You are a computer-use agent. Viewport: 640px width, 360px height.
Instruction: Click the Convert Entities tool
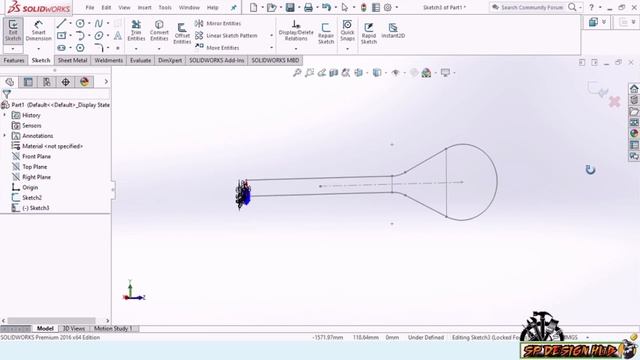[159, 31]
